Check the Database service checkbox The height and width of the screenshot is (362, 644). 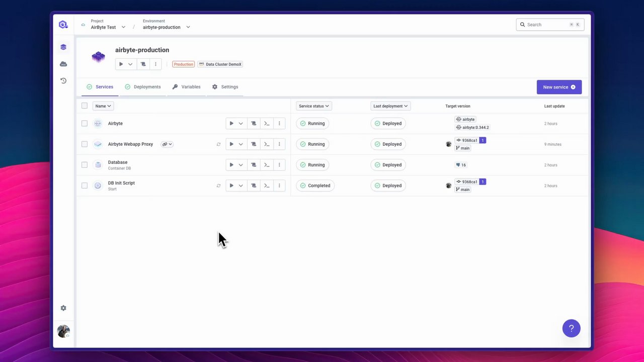tap(85, 165)
